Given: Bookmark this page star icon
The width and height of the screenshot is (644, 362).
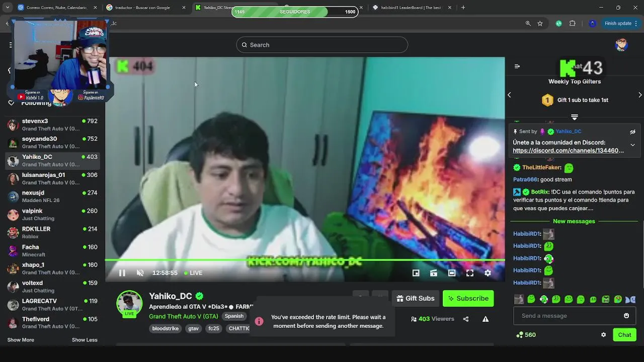Looking at the screenshot, I should (540, 23).
